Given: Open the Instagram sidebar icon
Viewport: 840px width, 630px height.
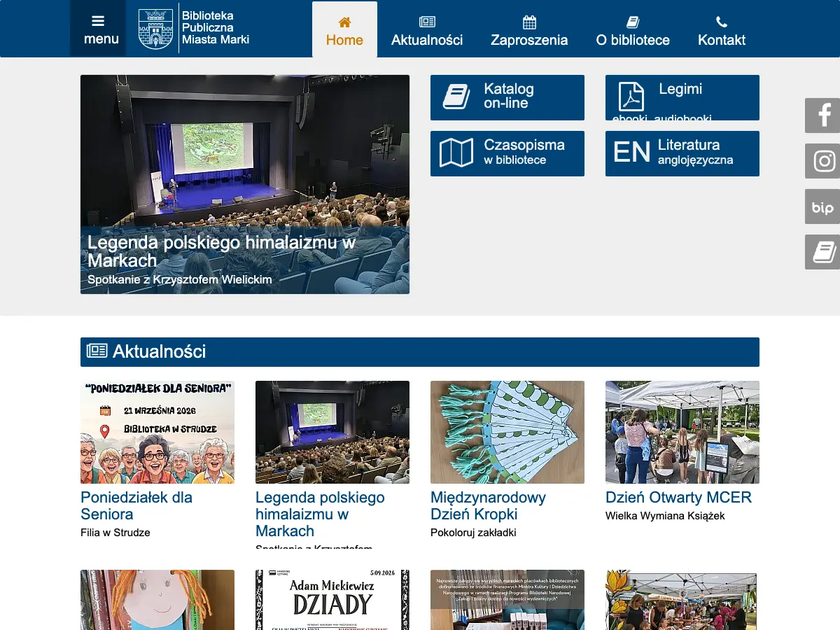Looking at the screenshot, I should (822, 161).
